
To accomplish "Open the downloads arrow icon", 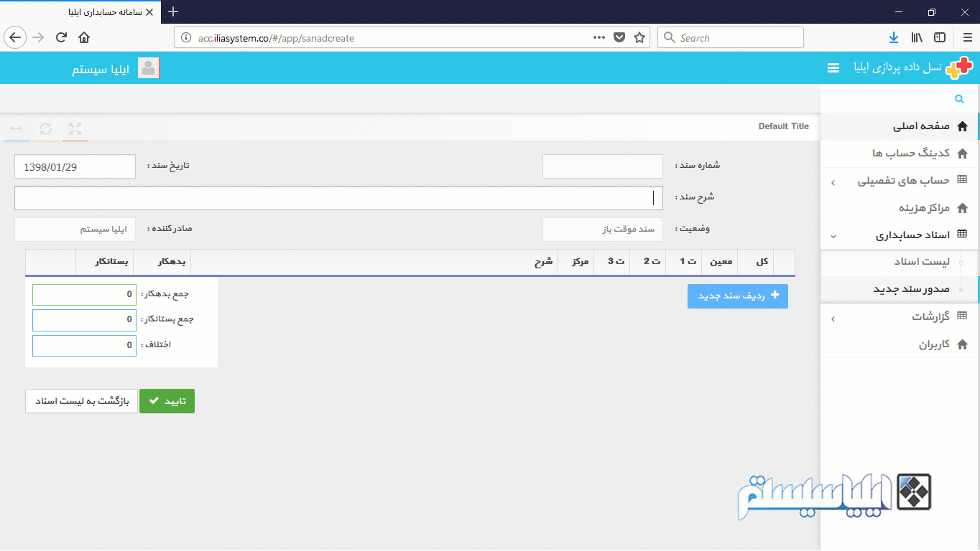I will [894, 37].
